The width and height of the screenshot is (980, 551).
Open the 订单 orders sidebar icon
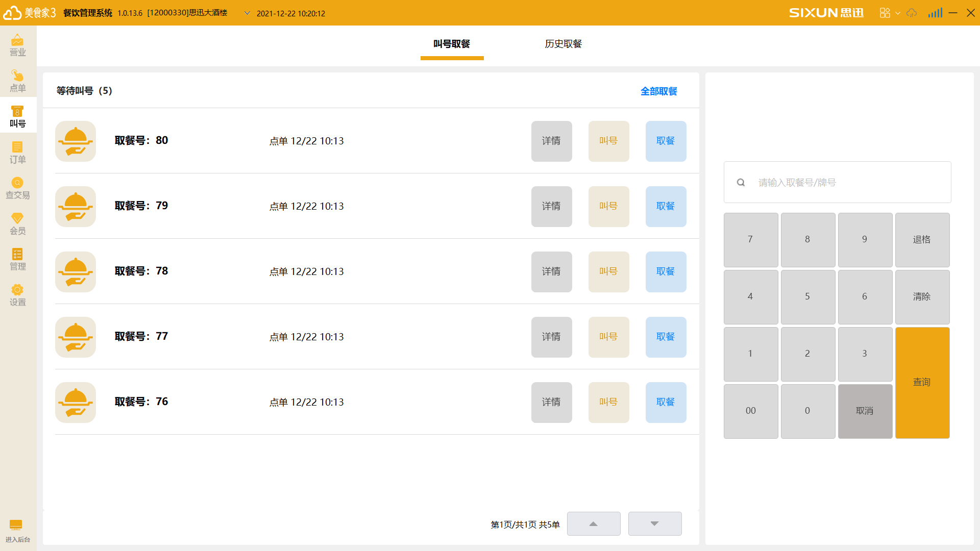18,152
